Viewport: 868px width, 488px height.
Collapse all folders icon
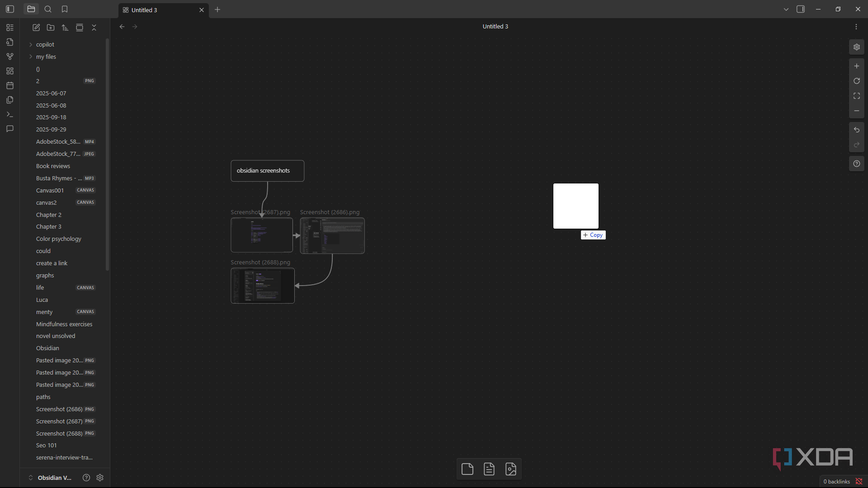[x=94, y=28]
